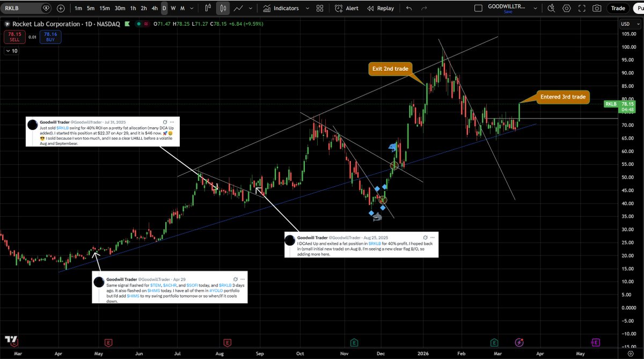
Task: Click earnings E marker near November
Action: [354, 342]
